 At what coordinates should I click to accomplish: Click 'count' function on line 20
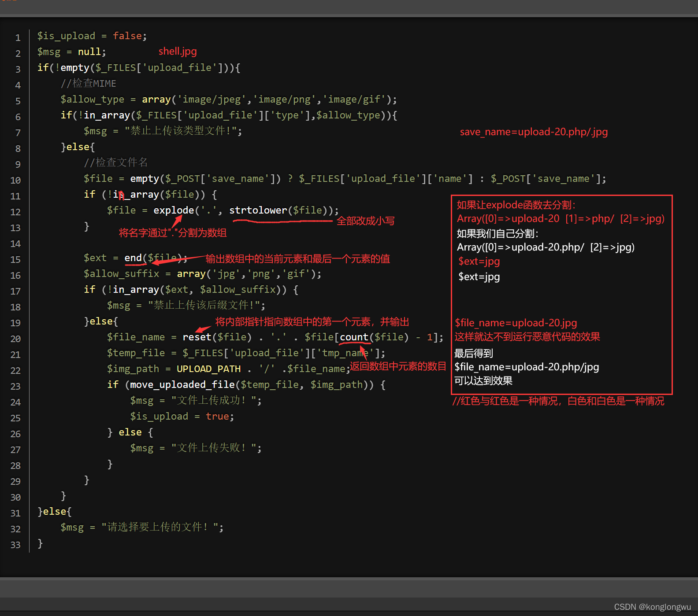click(x=354, y=337)
